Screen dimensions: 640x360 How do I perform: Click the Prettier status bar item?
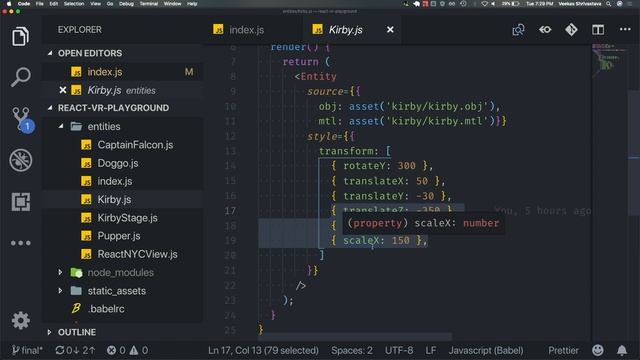pyautogui.click(x=563, y=350)
